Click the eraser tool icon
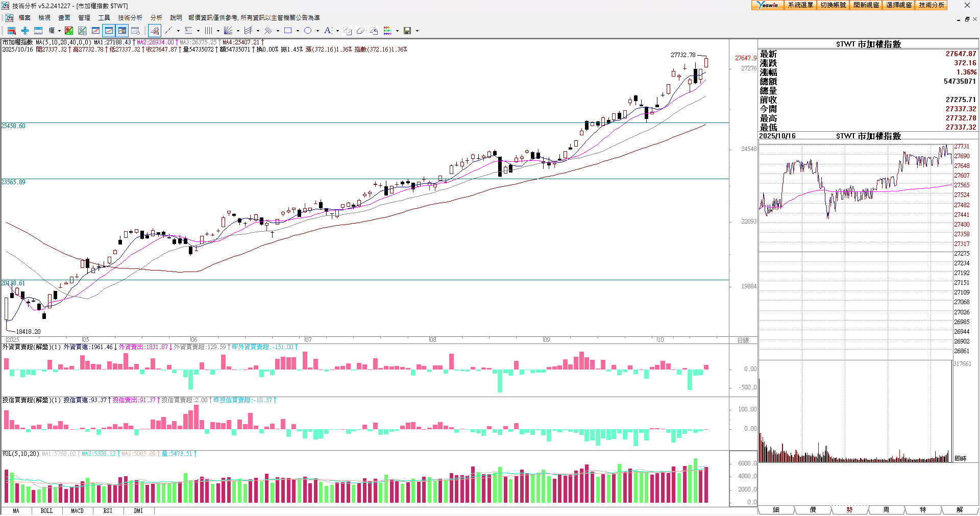The image size is (980, 516). (x=360, y=31)
